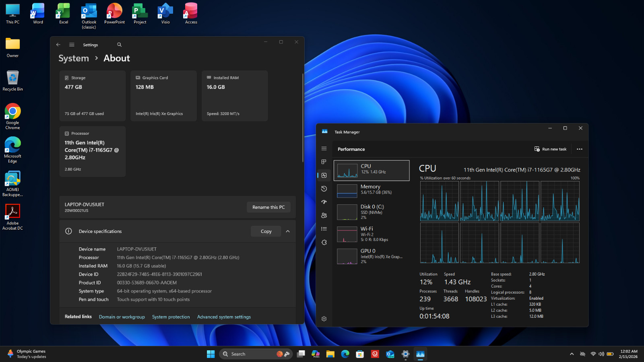Click Run new task button
The image size is (644, 362).
click(550, 149)
